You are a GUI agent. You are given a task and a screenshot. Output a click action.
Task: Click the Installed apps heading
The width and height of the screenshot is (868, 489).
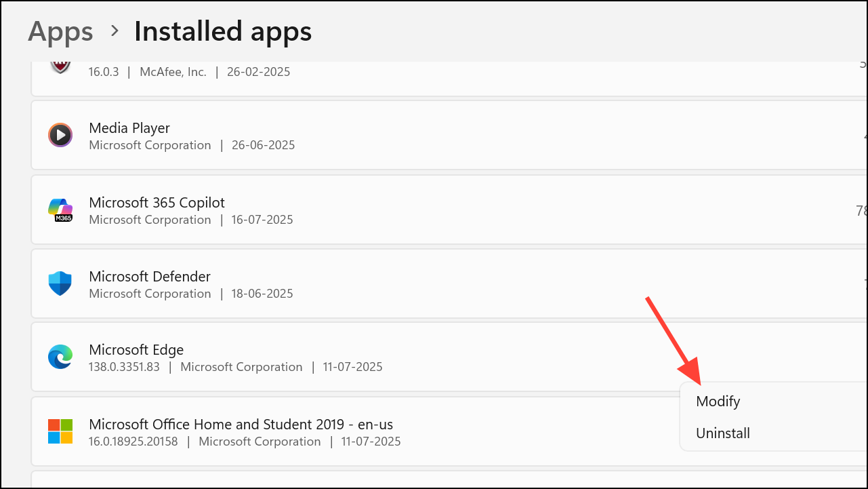pos(222,31)
